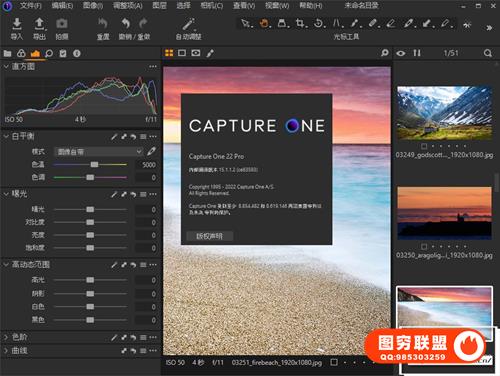Viewport: 500px width, 376px height.
Task: Click the 色温 temperature slider handle
Action: (x=94, y=164)
